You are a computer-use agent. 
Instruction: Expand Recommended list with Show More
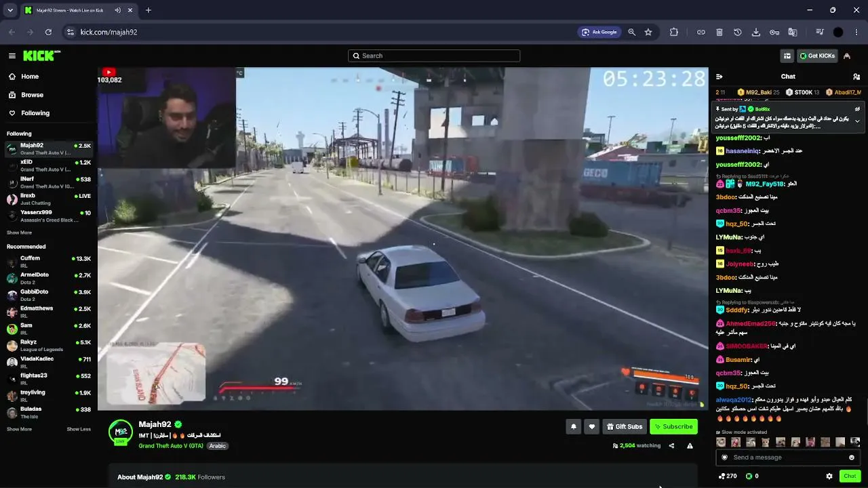[x=19, y=429]
